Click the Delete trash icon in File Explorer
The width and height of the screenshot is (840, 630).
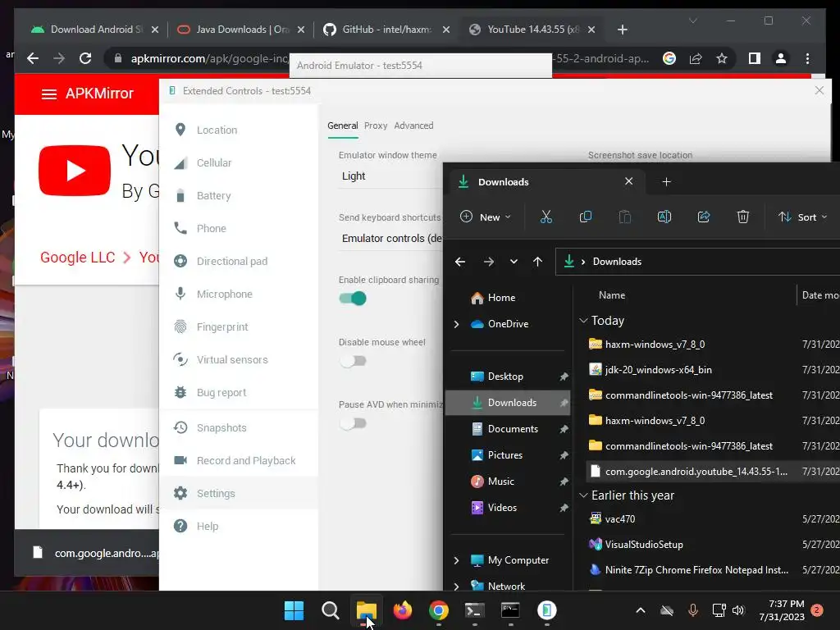[x=742, y=217]
